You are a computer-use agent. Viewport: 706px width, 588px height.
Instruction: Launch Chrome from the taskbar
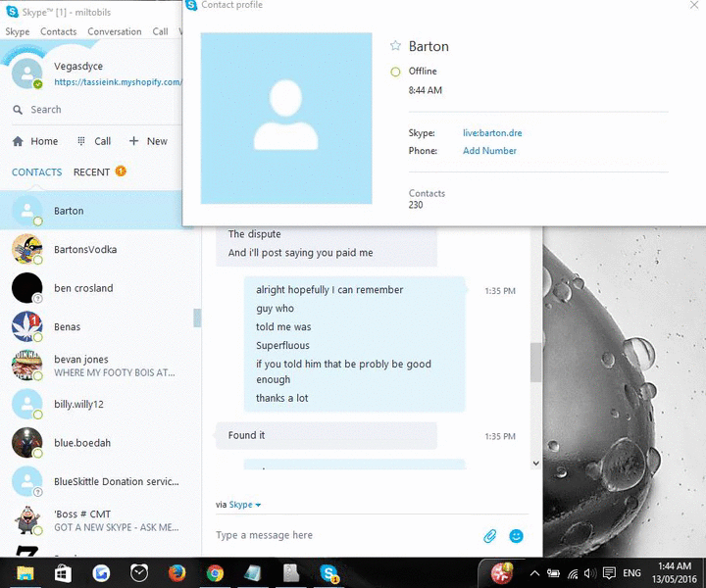[215, 573]
